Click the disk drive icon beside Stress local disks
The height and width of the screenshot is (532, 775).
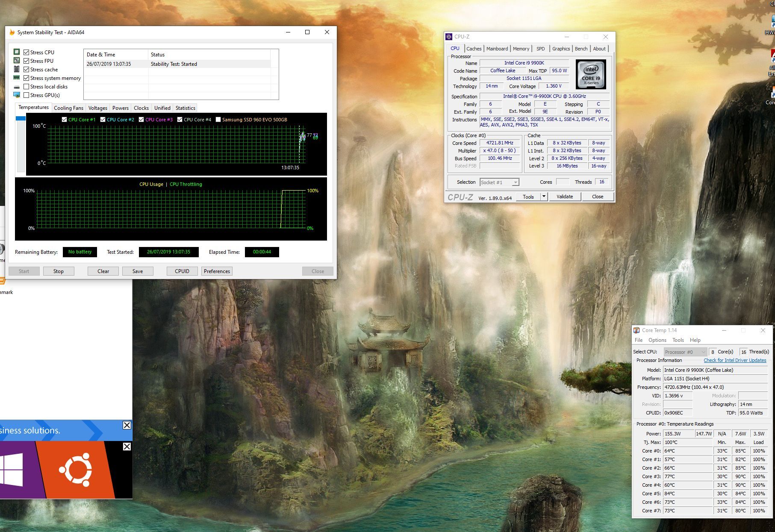(17, 87)
